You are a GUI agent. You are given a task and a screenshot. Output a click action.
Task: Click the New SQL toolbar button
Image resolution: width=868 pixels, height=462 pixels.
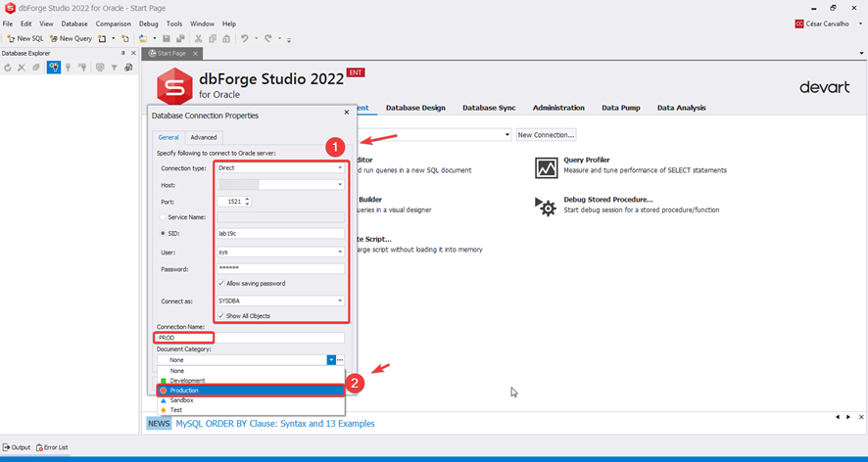coord(25,38)
